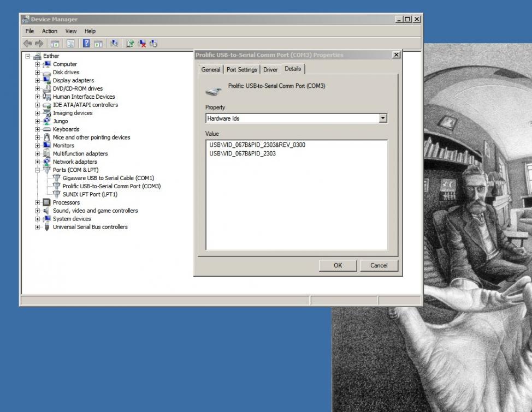Click the Imaging devices category icon
532x412 pixels.
tap(47, 113)
